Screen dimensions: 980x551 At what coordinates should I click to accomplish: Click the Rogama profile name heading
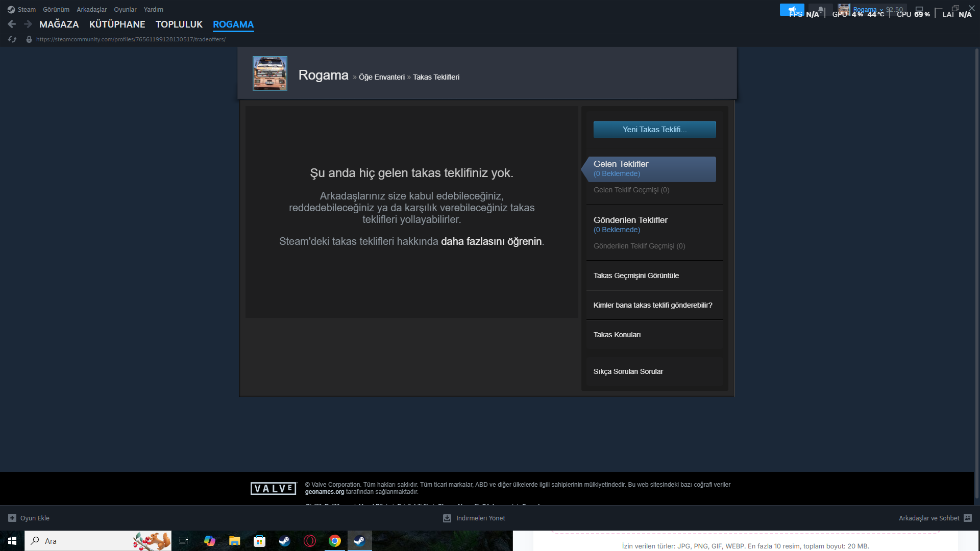point(324,75)
